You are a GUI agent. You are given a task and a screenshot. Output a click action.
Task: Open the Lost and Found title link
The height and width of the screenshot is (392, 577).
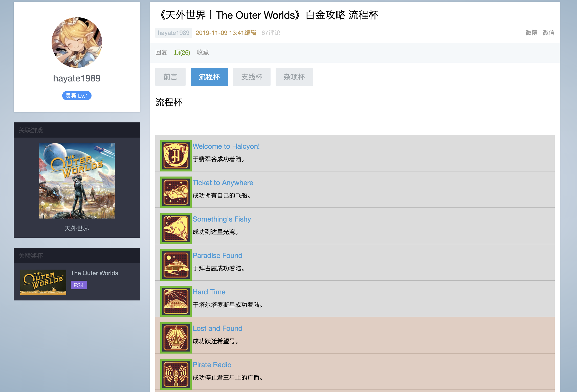pyautogui.click(x=217, y=328)
